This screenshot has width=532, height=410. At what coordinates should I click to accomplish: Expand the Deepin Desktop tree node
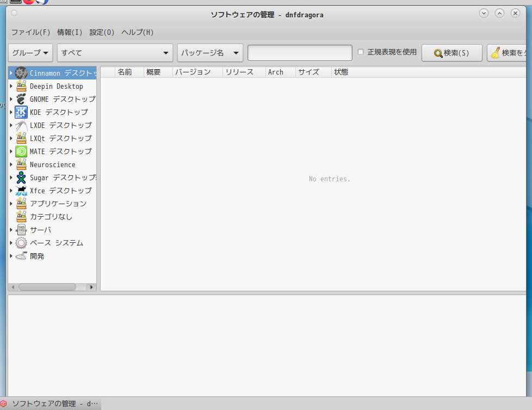(11, 86)
